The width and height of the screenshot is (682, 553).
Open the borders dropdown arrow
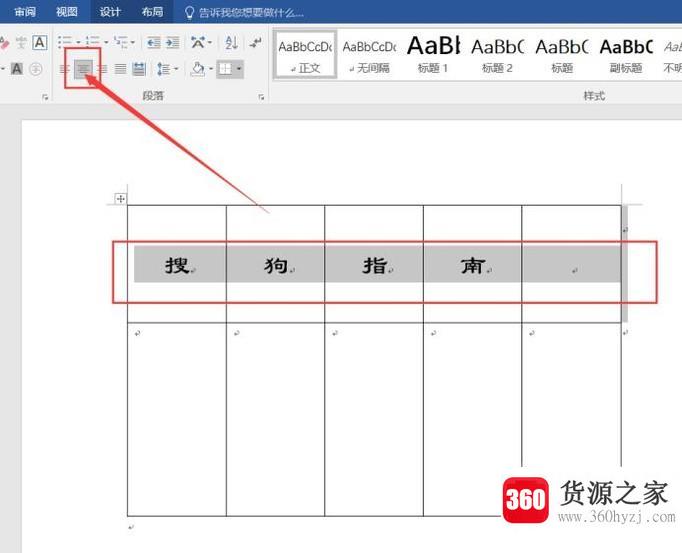[239, 69]
